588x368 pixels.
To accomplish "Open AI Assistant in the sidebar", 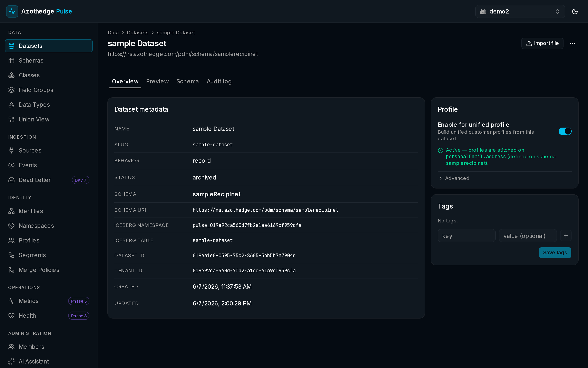I will click(x=49, y=361).
